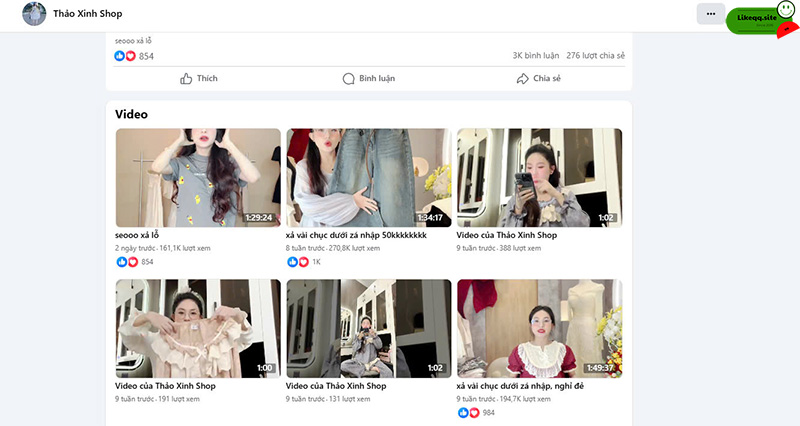This screenshot has width=800, height=426.
Task: Open the 276 lượt chia sẻ shares count
Action: tap(595, 56)
